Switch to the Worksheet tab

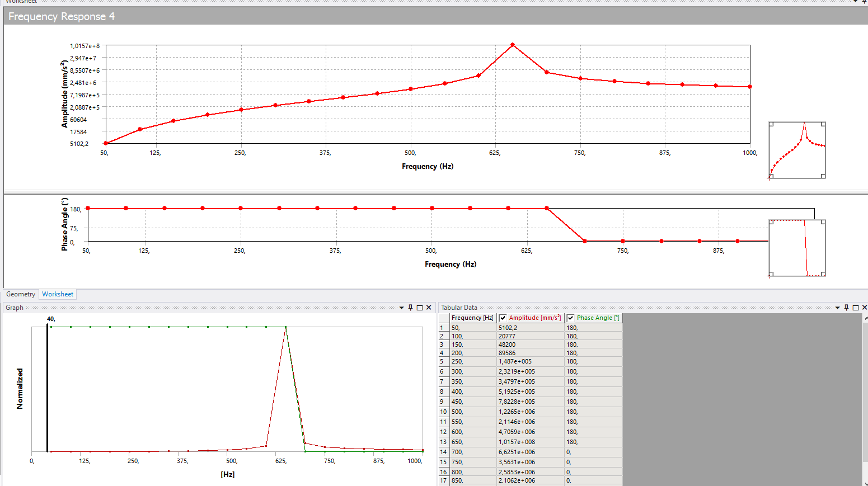(58, 294)
